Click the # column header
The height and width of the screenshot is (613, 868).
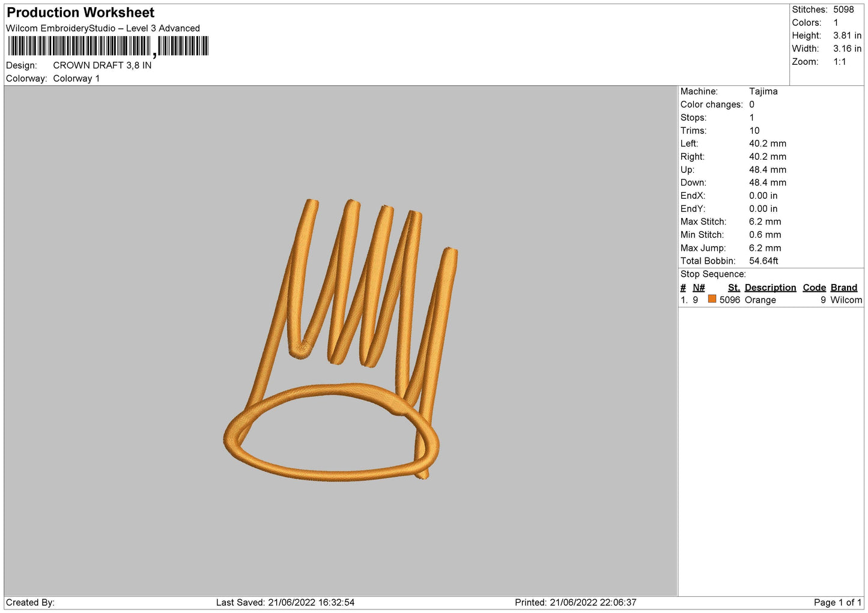coord(683,288)
